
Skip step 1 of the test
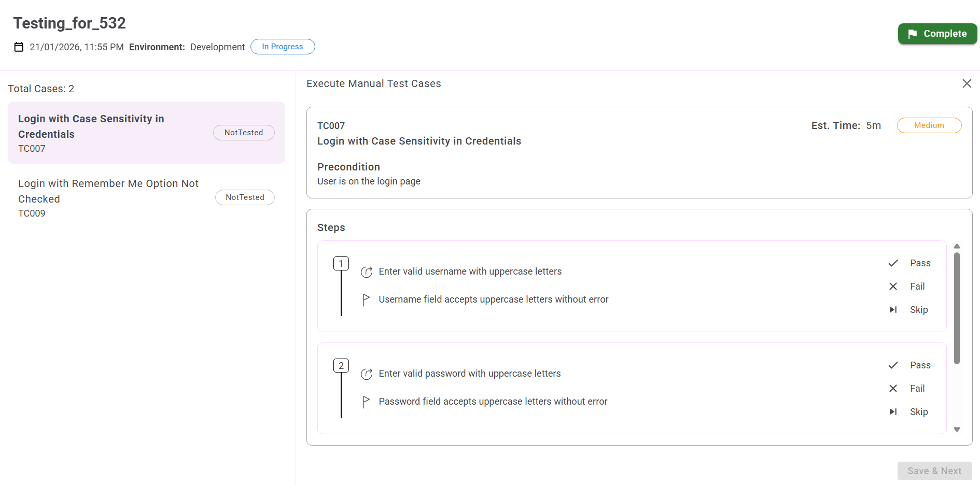click(908, 310)
